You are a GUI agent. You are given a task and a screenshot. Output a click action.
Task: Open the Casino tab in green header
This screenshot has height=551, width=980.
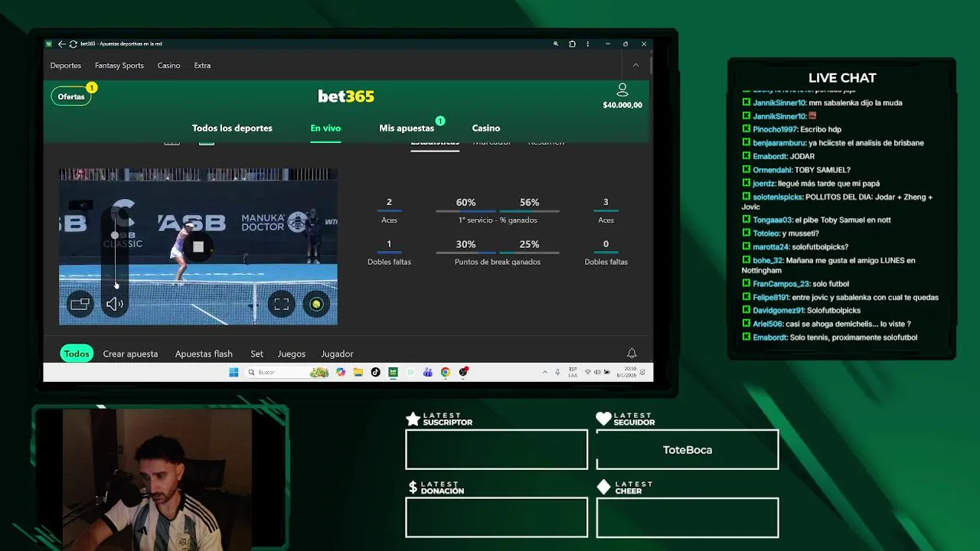click(x=486, y=128)
